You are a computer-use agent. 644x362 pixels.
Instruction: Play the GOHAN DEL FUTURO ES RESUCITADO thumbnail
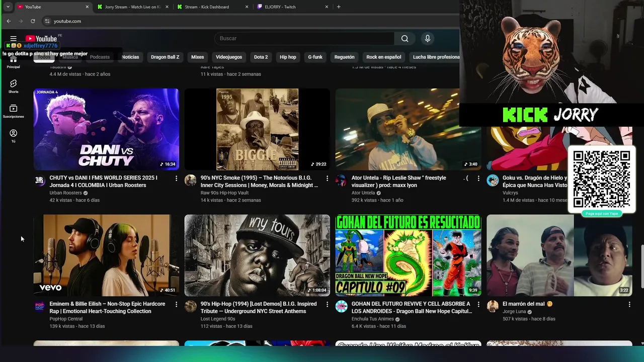[408, 255]
